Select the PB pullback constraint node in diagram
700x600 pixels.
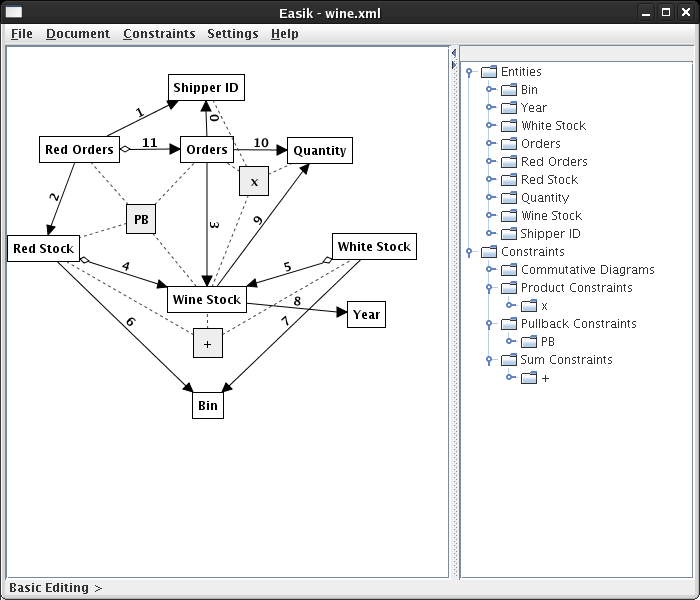[141, 219]
